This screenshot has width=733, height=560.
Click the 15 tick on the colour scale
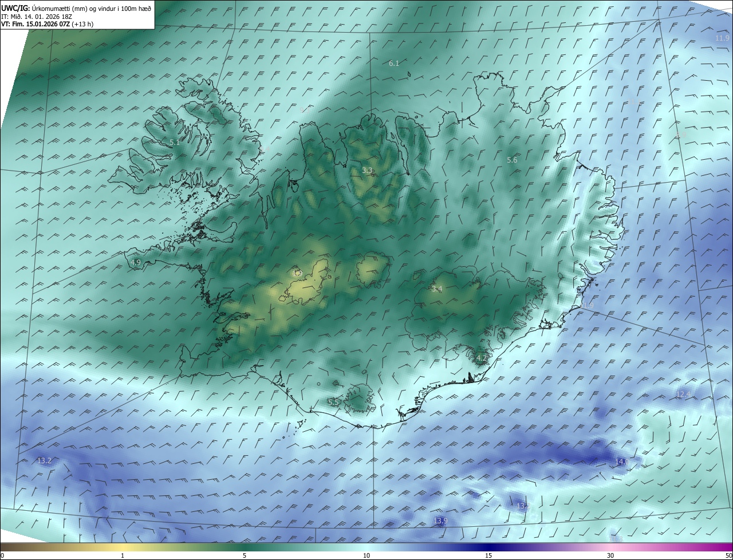[488, 555]
